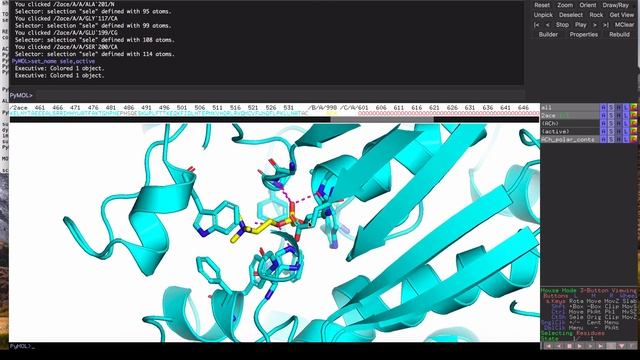Jump to first frame in top control panel
The width and height of the screenshot is (640, 360).
(x=537, y=25)
